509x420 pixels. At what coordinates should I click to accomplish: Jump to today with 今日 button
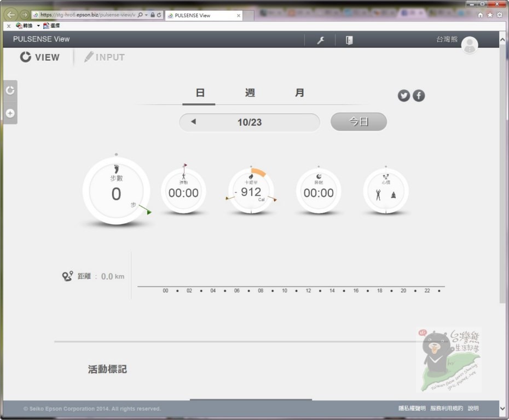point(358,121)
